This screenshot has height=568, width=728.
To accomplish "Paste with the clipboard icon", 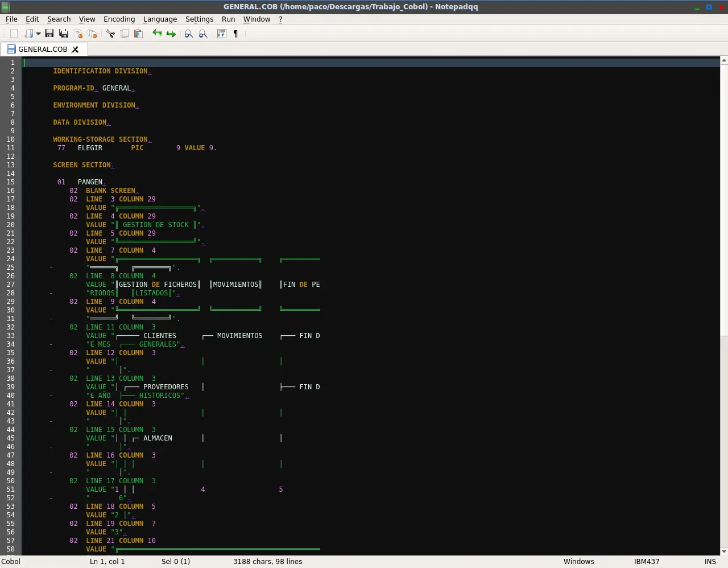I will (x=138, y=34).
